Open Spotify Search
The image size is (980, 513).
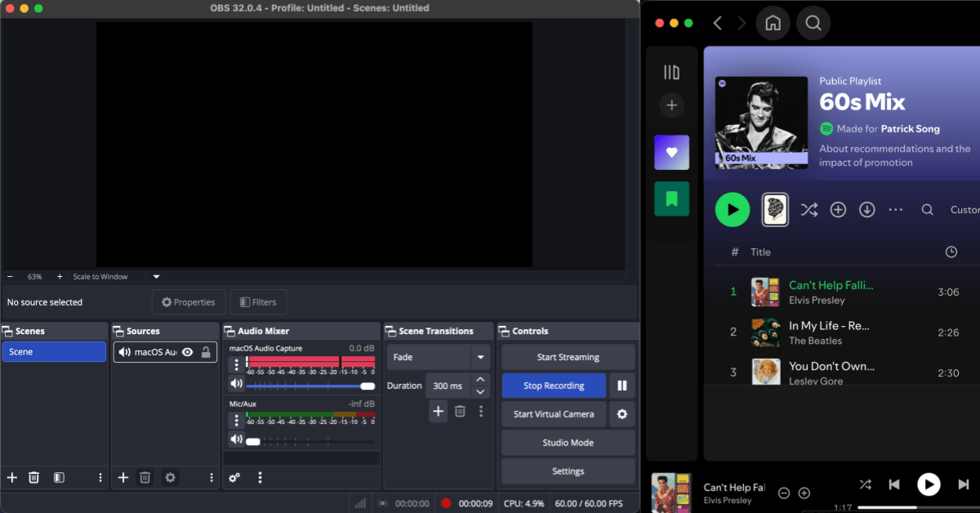coord(813,23)
